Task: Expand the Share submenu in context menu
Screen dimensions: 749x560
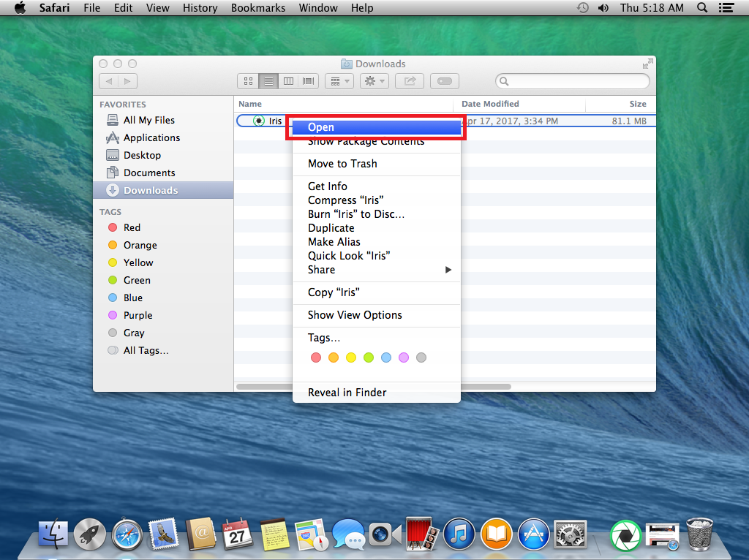Action: 377,270
